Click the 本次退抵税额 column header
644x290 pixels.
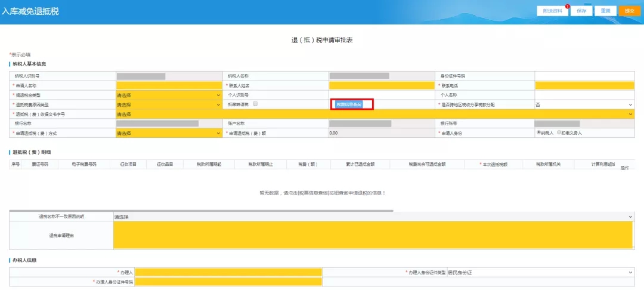(493, 164)
